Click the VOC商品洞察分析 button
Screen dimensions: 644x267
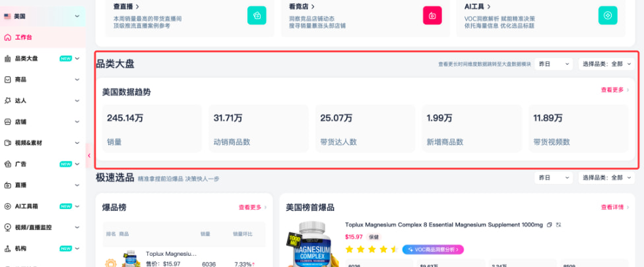[432, 250]
